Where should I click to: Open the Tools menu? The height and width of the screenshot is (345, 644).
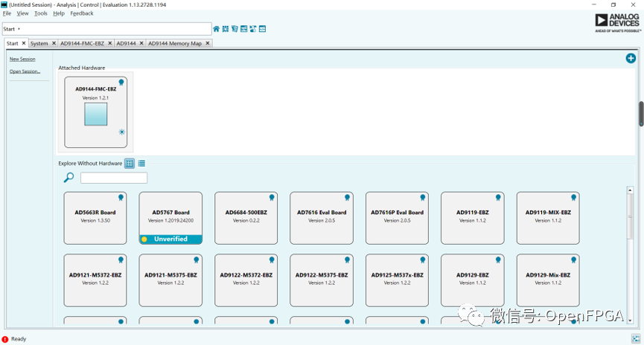(x=41, y=13)
